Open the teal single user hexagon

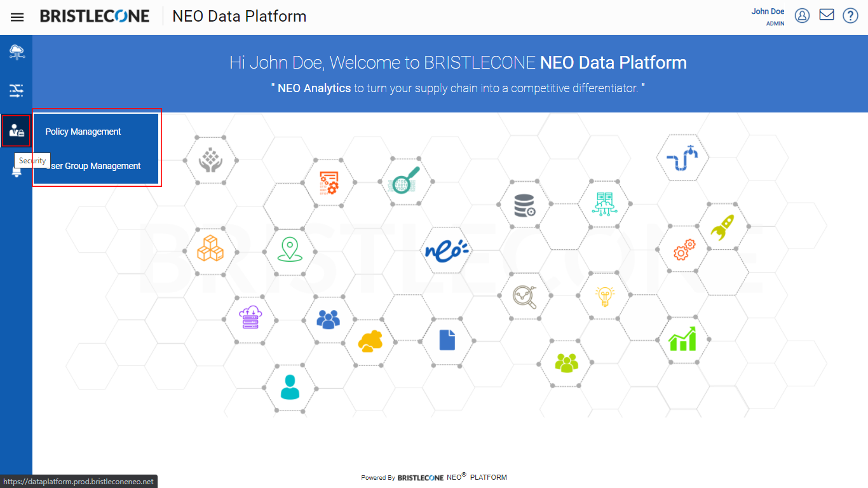pyautogui.click(x=290, y=388)
